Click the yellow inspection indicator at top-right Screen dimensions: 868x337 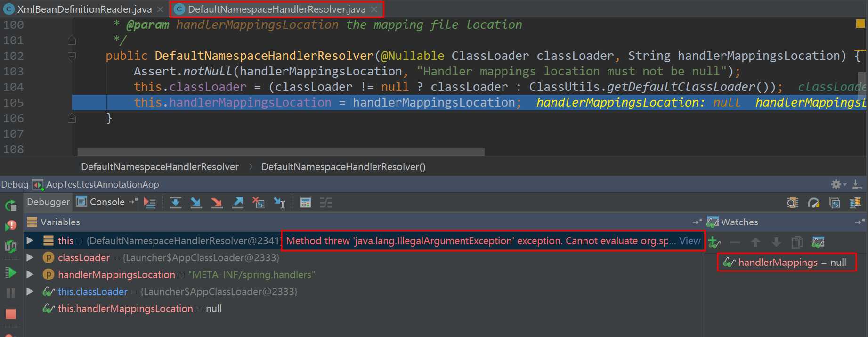860,24
